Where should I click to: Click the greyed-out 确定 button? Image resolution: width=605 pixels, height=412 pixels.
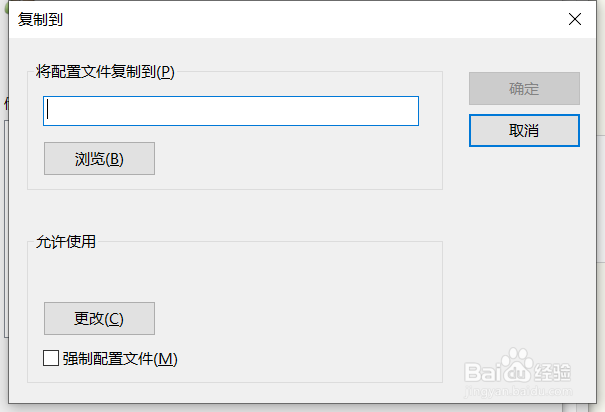(x=524, y=88)
